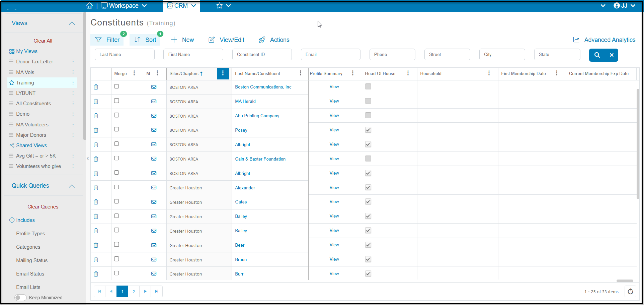Image resolution: width=644 pixels, height=305 pixels.
Task: Click the trash icon for MA Herald
Action: 96,102
